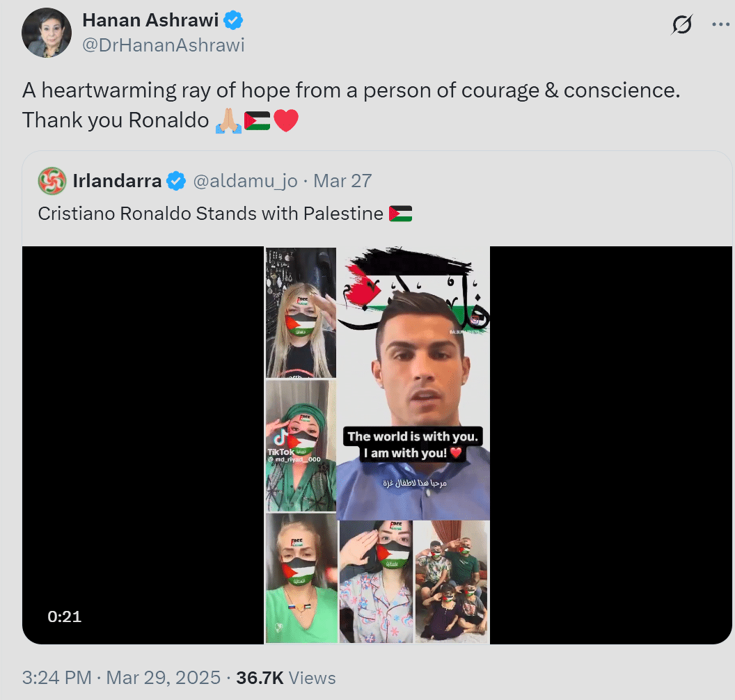Click the Irlandarra profile avatar
This screenshot has width=735, height=700.
coord(52,181)
